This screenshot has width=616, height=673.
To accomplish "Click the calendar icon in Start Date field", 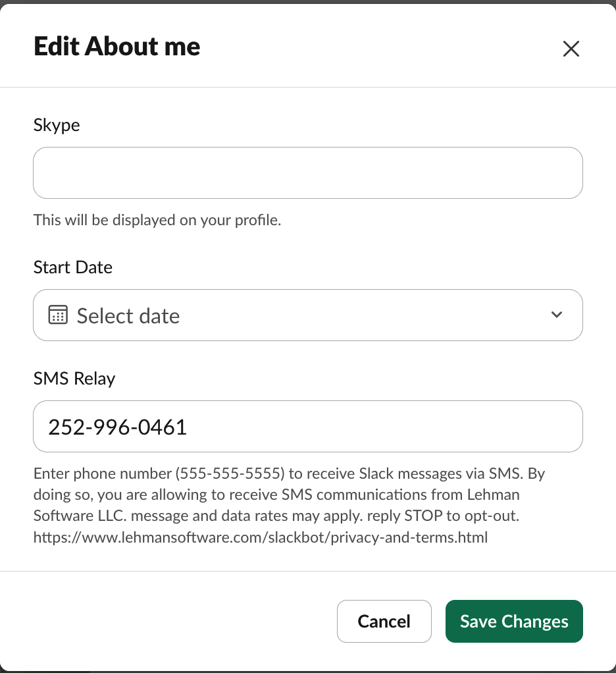I will click(x=58, y=315).
